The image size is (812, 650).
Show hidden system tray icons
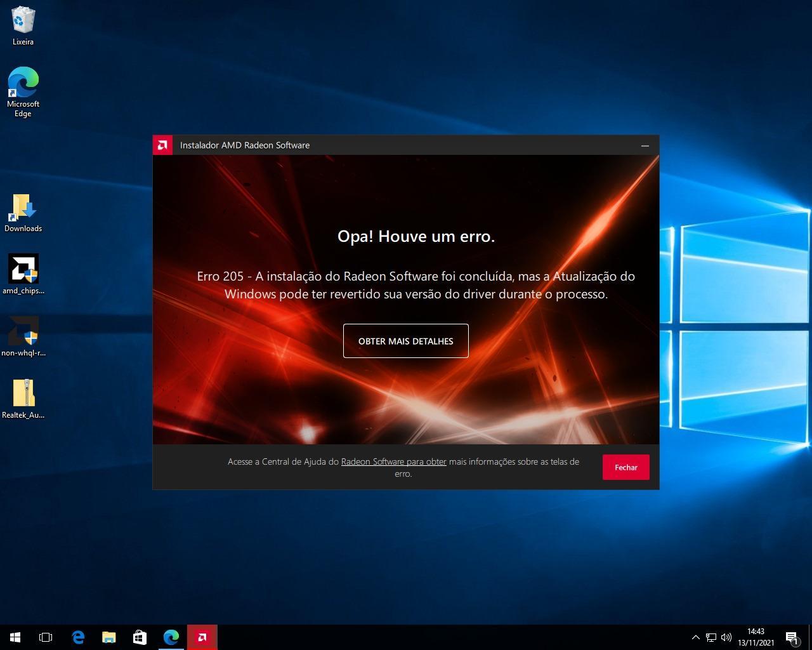coord(695,637)
